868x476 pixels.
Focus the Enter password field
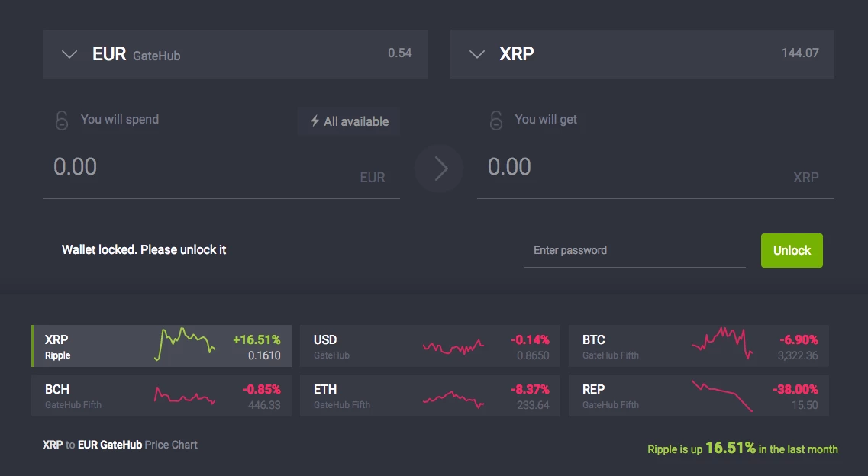tap(634, 250)
